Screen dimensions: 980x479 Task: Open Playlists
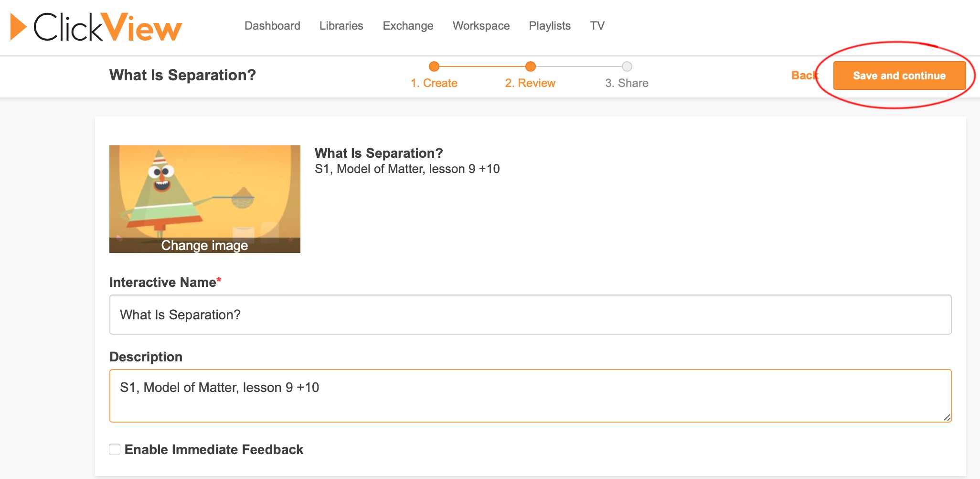[549, 26]
